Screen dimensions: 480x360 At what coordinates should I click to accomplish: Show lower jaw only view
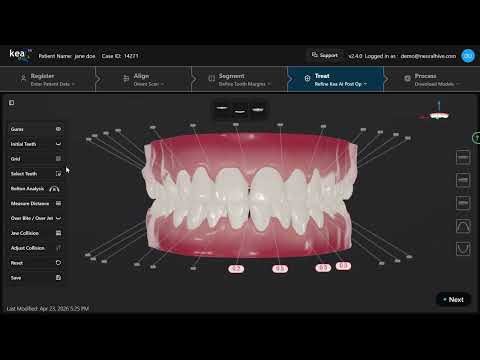coord(240,111)
